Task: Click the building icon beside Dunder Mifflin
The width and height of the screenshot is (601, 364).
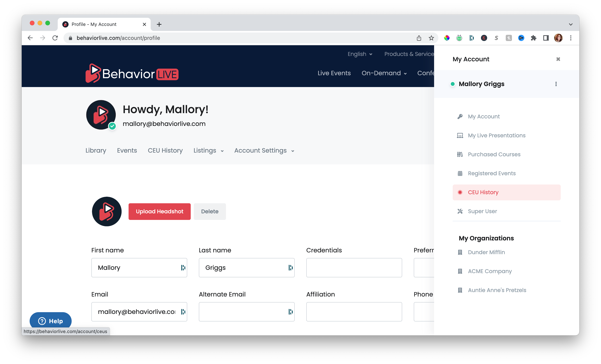Action: (x=460, y=252)
